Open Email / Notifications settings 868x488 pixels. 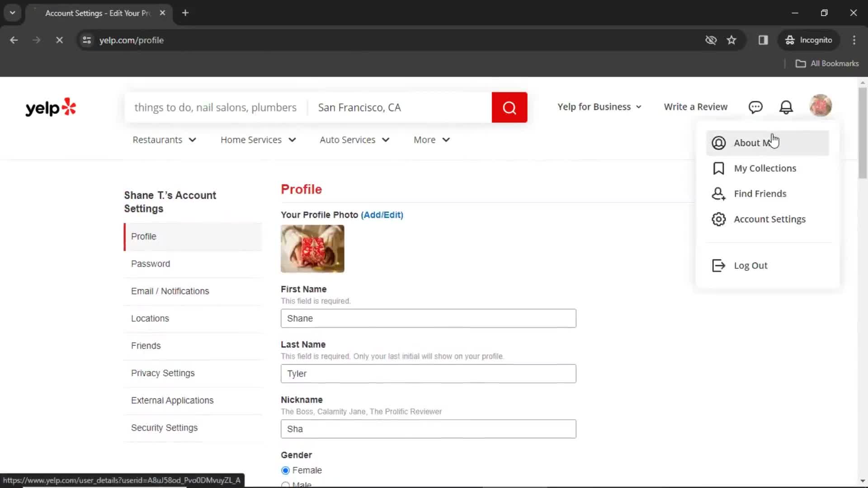(193, 291)
